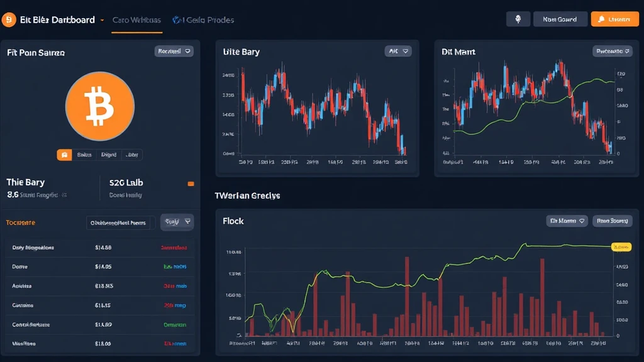644x362 pixels.
Task: Open the dropdown in Dit Mamt chart panel
Action: coord(612,52)
